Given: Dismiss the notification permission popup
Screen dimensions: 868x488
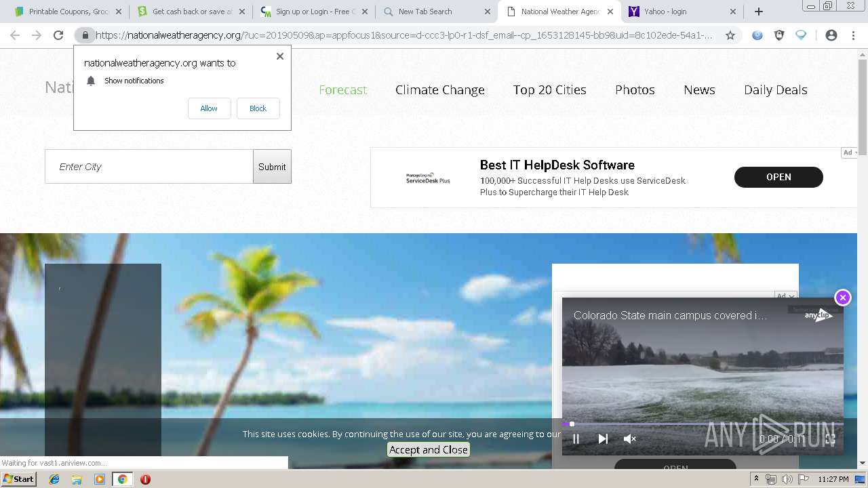Looking at the screenshot, I should [x=280, y=56].
